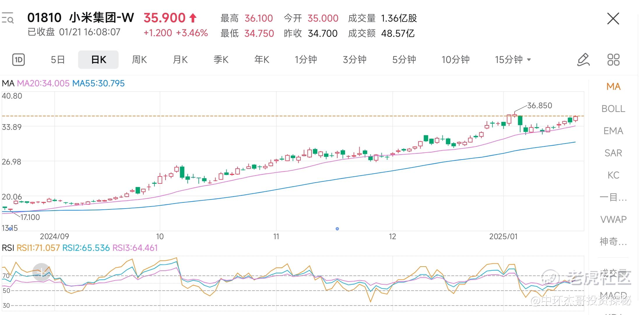
Task: Expand the 15分钟 interval dropdown arrow
Action: 529,60
